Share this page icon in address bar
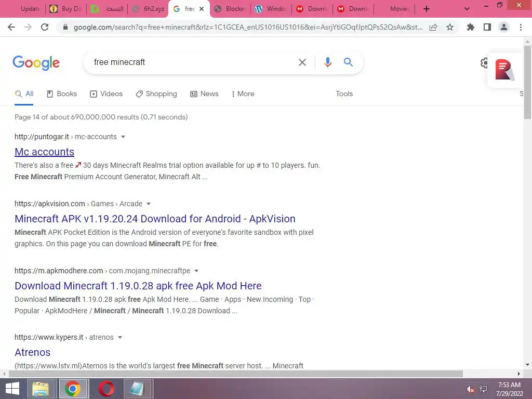 coord(433,27)
